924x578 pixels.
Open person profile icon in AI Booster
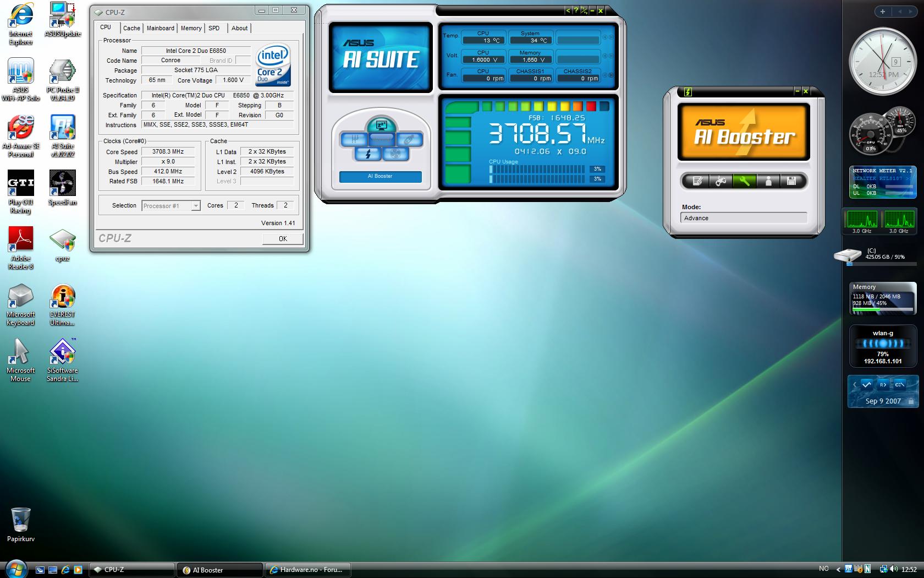pos(768,181)
